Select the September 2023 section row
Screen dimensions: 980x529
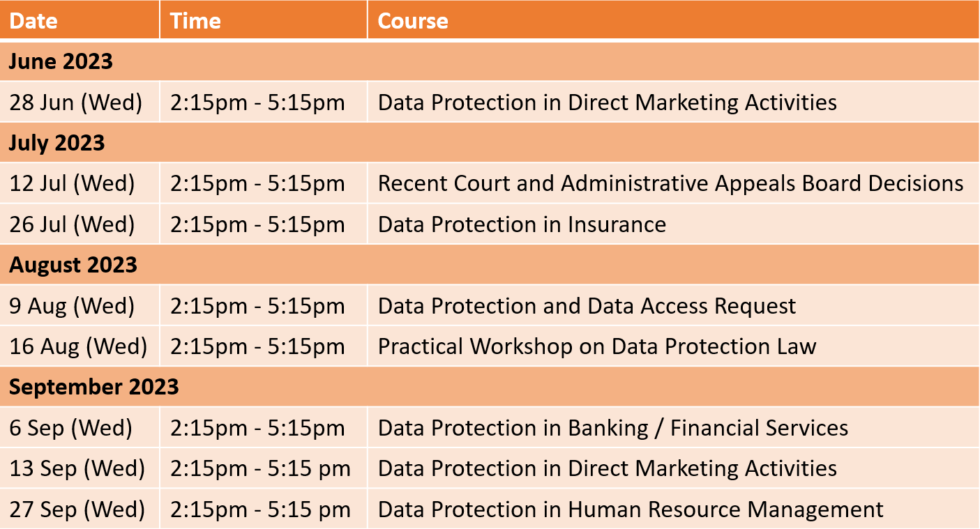tap(490, 387)
